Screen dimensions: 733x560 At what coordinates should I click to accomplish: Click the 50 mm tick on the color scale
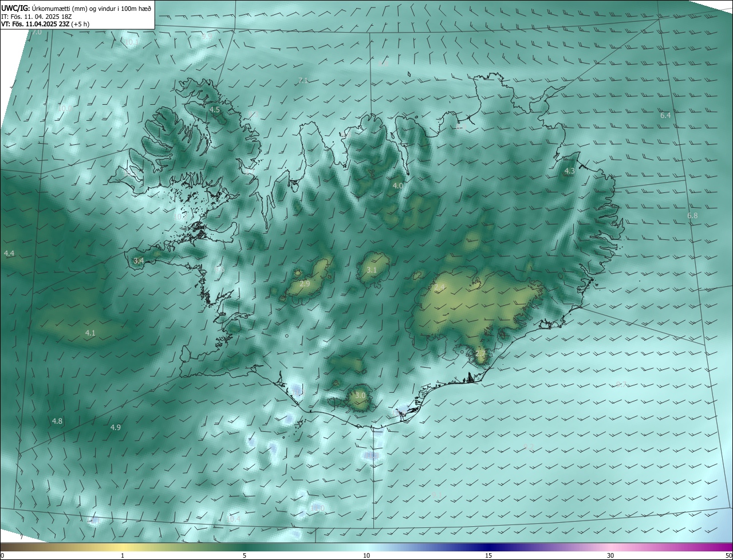pos(729,555)
